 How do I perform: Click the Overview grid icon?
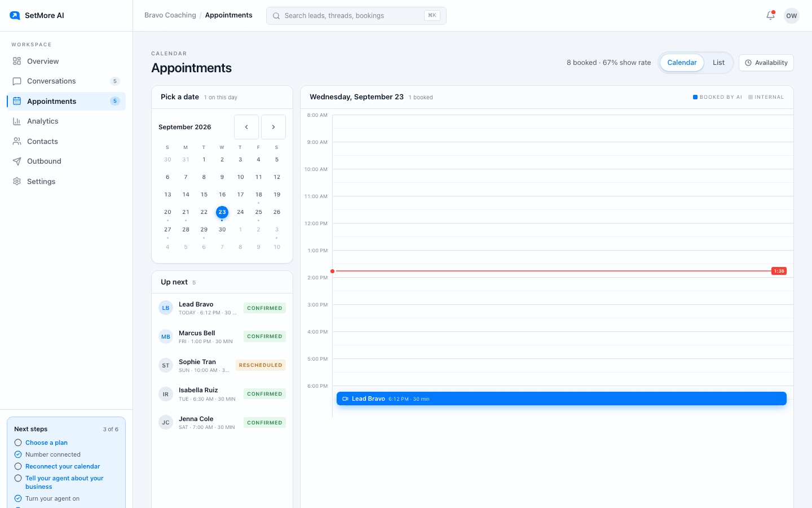[17, 61]
